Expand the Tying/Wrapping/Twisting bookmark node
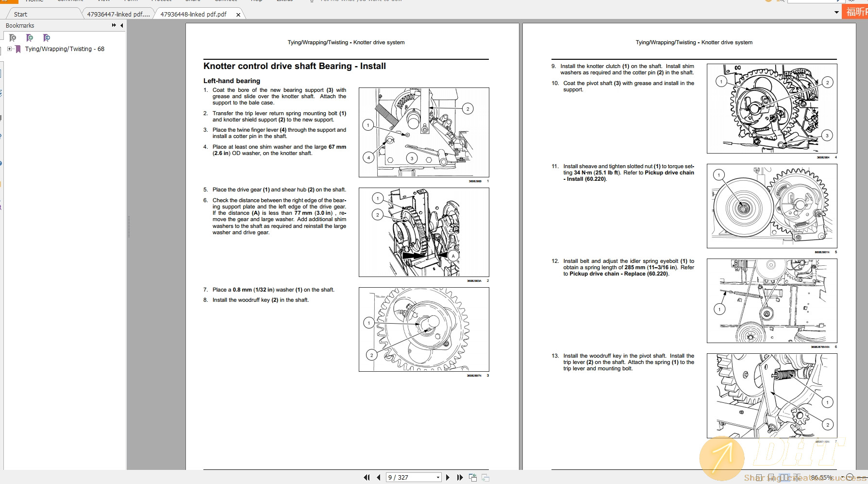 click(x=10, y=49)
